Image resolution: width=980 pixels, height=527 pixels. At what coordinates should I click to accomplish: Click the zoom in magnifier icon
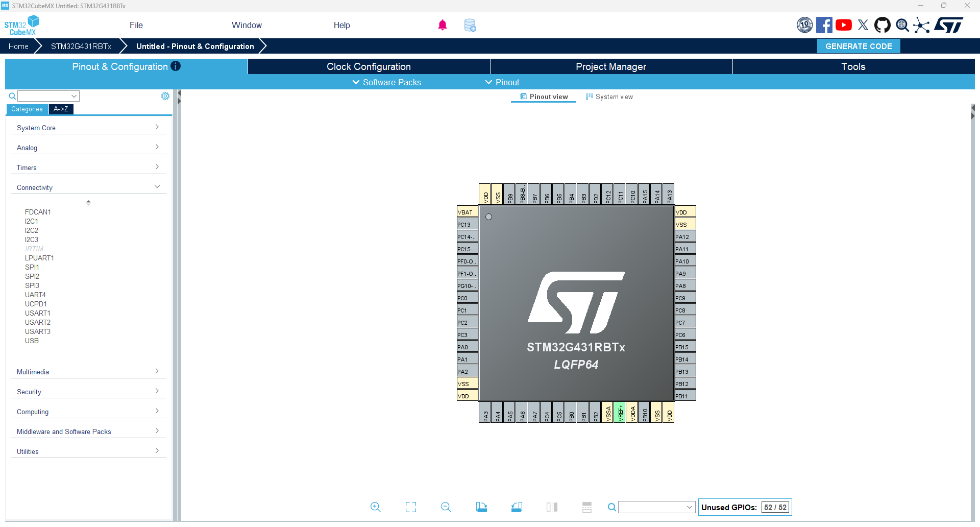[x=375, y=507]
